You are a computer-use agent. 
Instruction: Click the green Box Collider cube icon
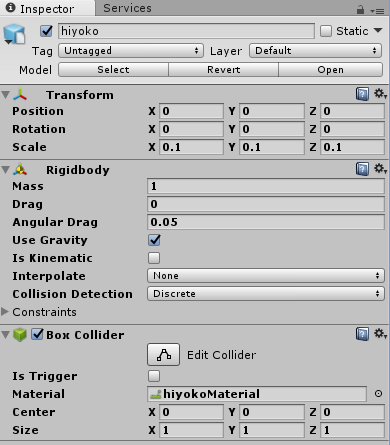point(20,335)
